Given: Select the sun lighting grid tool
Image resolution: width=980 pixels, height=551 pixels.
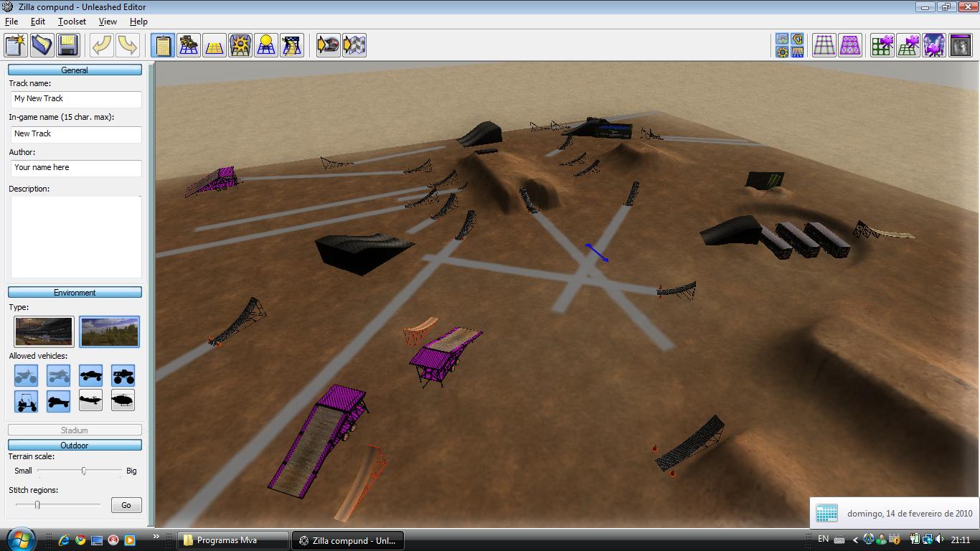Looking at the screenshot, I should (266, 45).
